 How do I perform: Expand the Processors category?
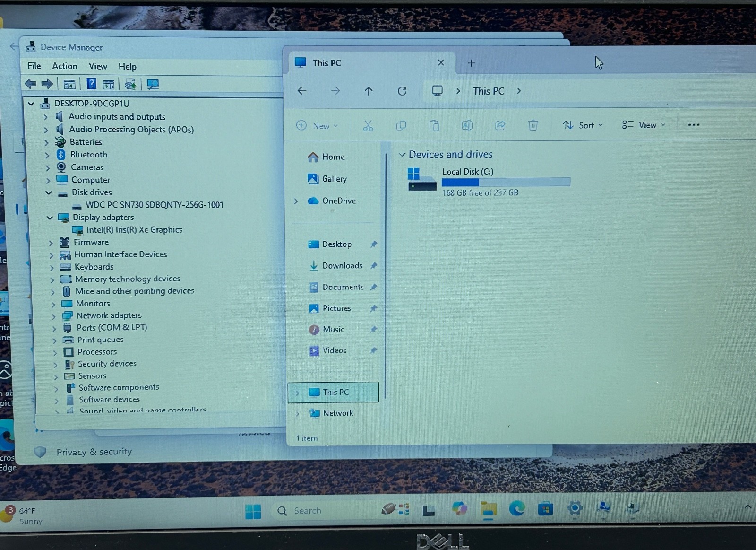[55, 353]
